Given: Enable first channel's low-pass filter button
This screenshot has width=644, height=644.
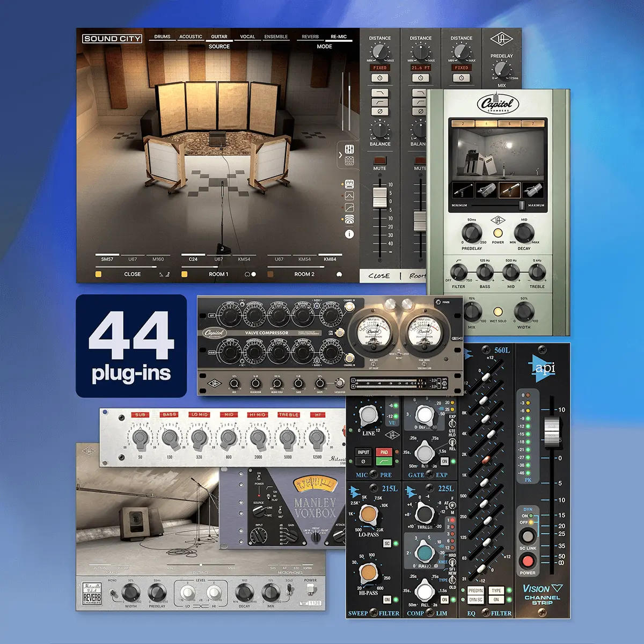Looking at the screenshot, I should click(x=380, y=93).
